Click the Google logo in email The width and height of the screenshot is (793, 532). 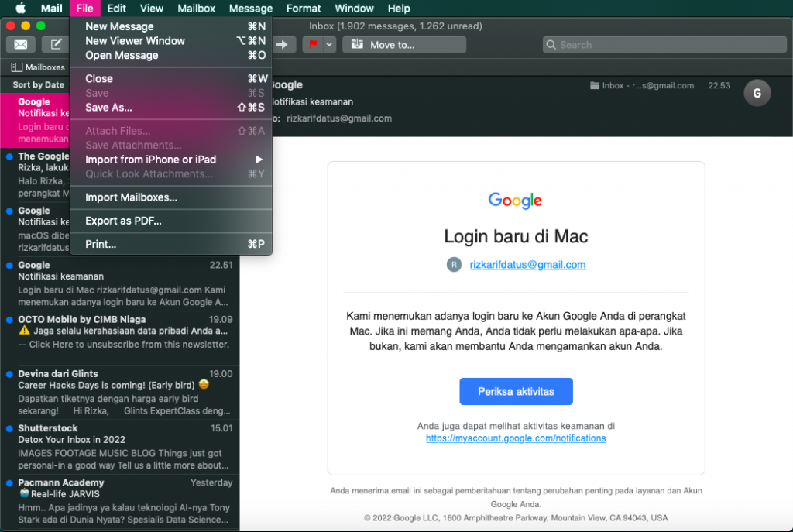point(515,201)
